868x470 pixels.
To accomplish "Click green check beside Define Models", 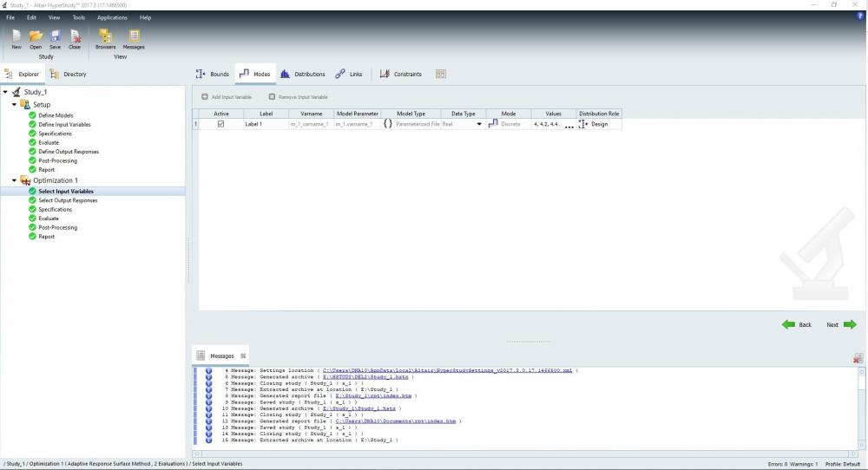I will (32, 115).
